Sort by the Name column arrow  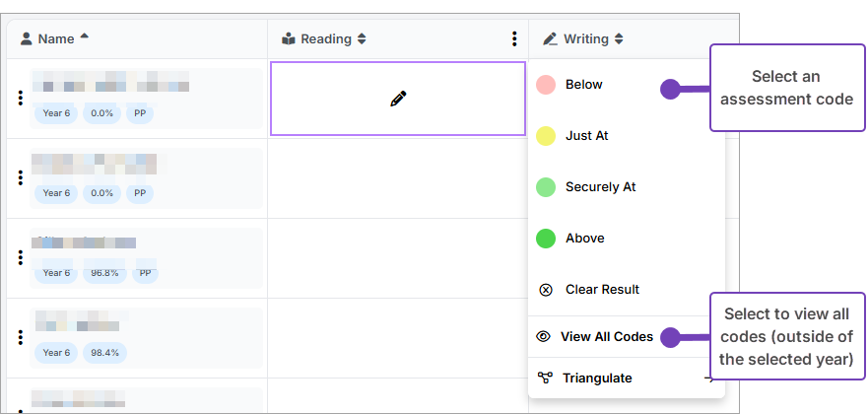tap(84, 37)
